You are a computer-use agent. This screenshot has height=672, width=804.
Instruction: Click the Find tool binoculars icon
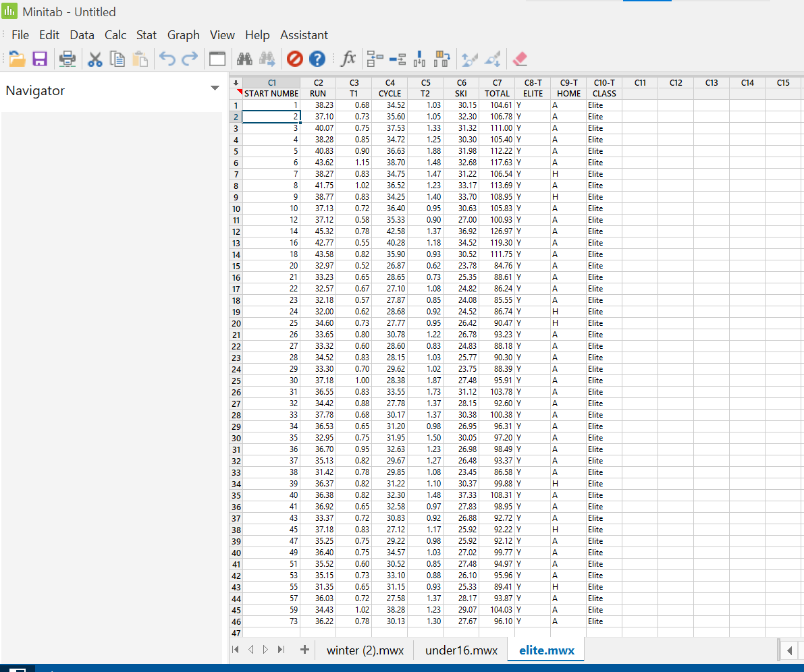pyautogui.click(x=244, y=59)
